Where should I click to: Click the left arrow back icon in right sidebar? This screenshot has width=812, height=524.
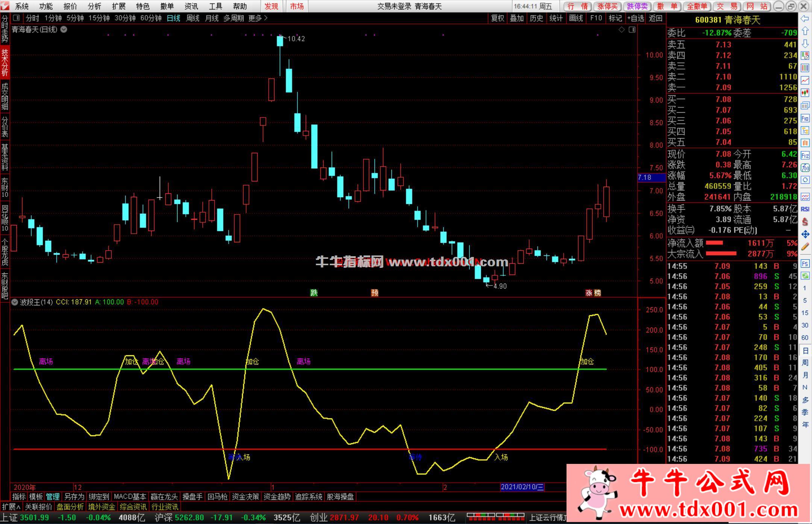(x=805, y=18)
